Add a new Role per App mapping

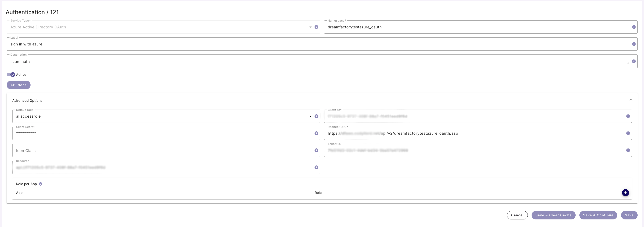click(626, 192)
